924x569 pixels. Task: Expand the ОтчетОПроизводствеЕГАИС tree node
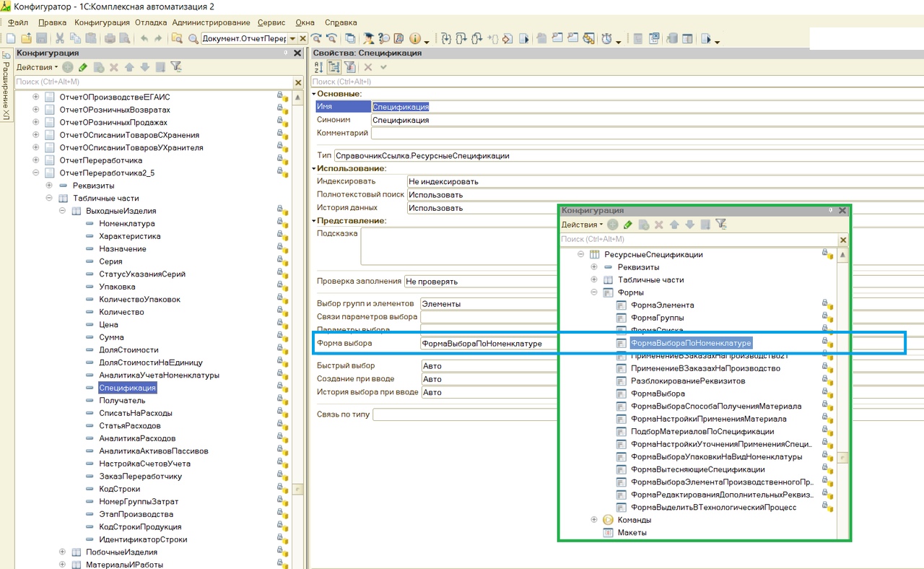(x=36, y=97)
